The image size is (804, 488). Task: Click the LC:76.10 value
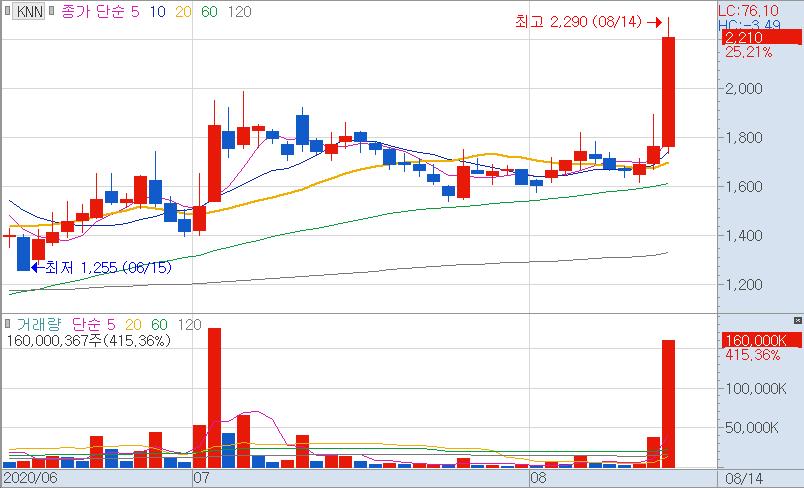pyautogui.click(x=748, y=10)
